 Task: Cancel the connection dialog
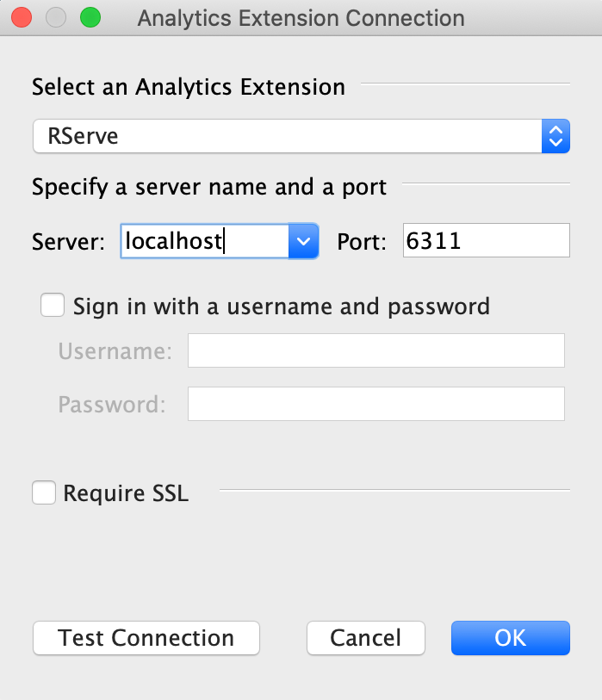point(366,638)
